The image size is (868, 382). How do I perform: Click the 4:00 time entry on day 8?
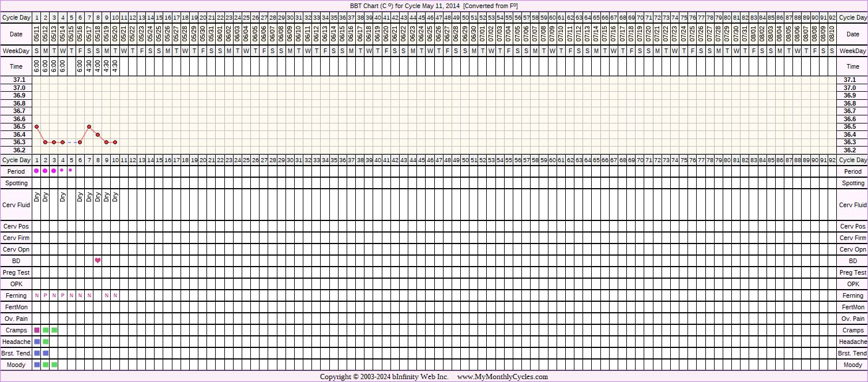[97, 66]
